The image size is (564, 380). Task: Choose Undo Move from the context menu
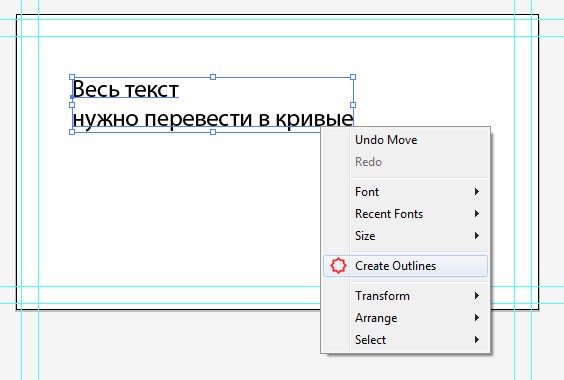[x=405, y=140]
